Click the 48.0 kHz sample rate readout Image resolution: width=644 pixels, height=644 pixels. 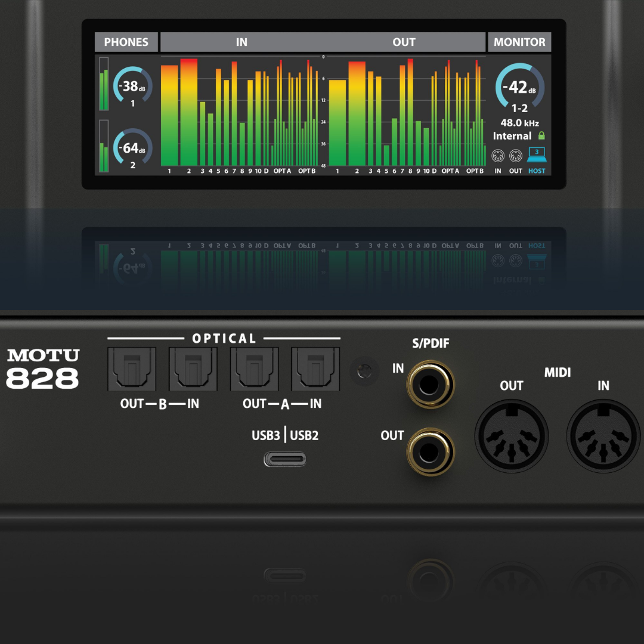click(x=519, y=123)
